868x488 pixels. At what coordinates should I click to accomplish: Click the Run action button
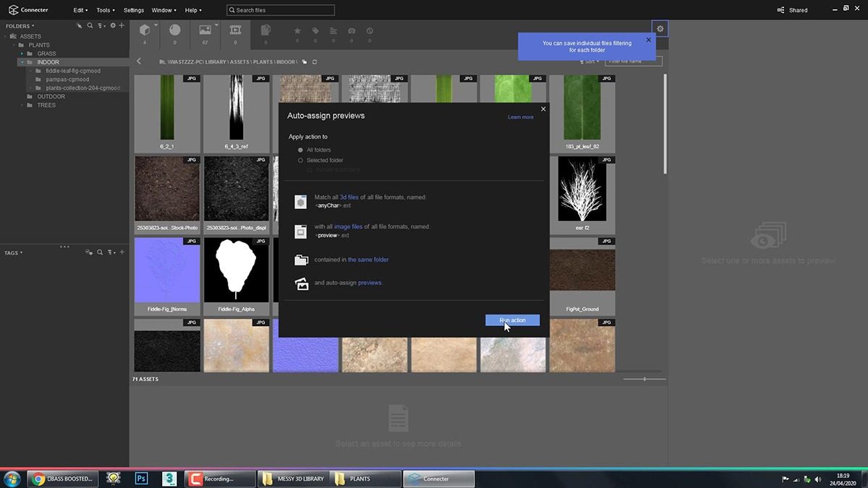[512, 320]
